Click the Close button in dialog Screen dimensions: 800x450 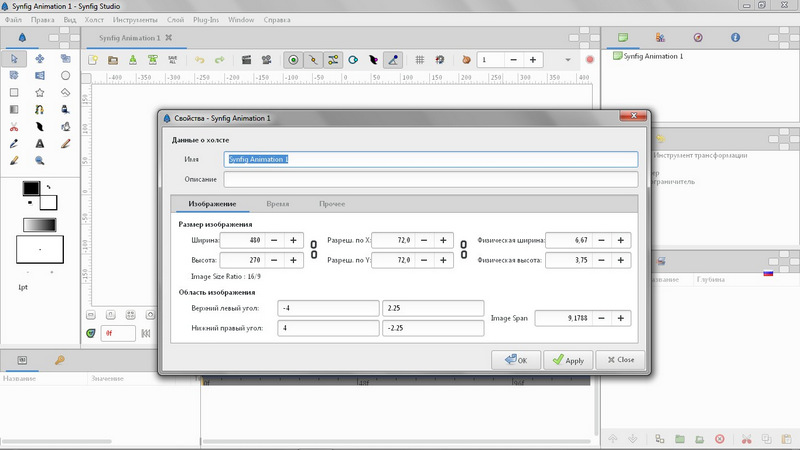pos(620,360)
